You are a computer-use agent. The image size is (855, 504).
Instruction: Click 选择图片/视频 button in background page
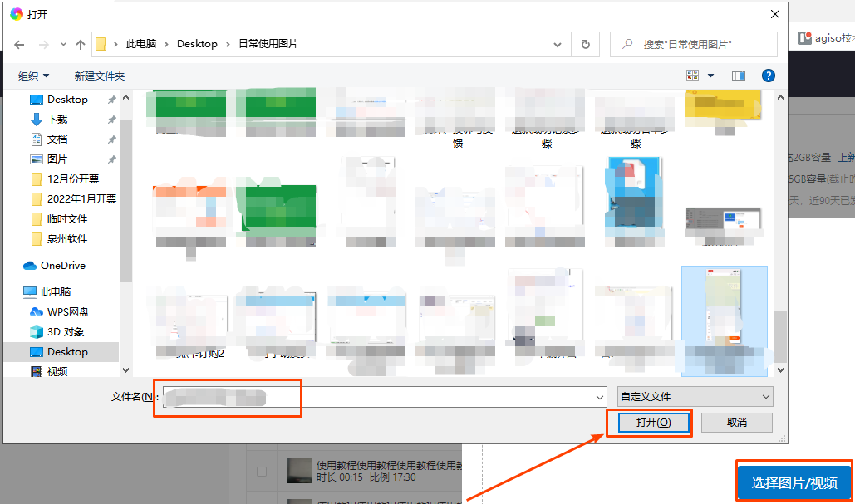click(794, 482)
